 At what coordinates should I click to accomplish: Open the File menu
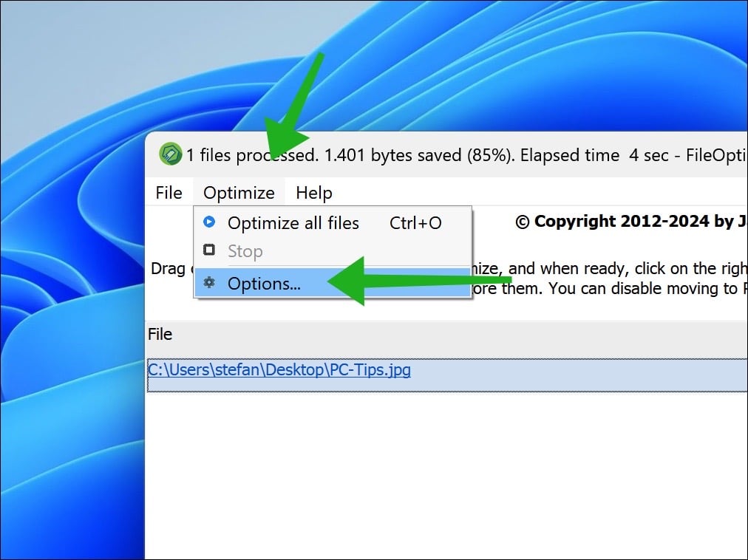169,193
